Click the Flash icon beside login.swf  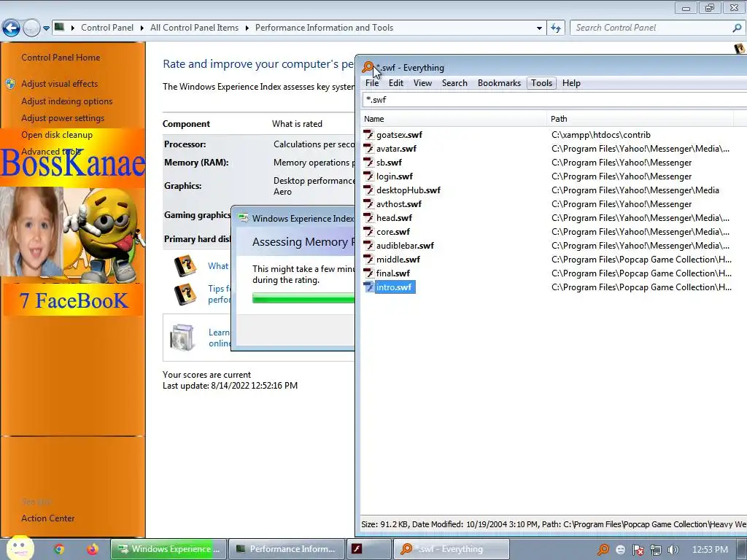pyautogui.click(x=368, y=176)
